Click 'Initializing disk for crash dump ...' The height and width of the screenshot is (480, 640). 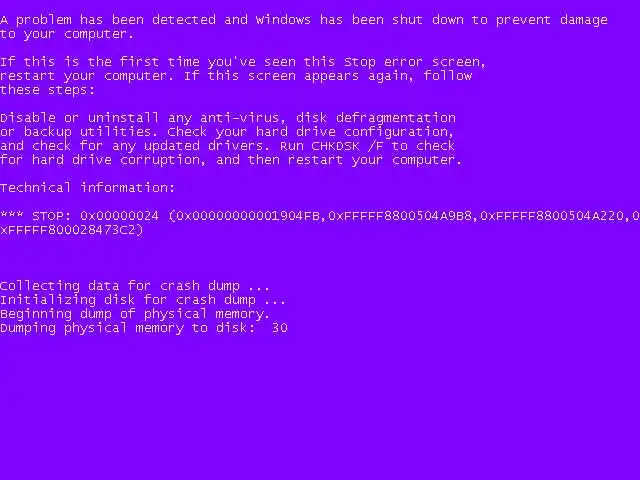pos(143,300)
